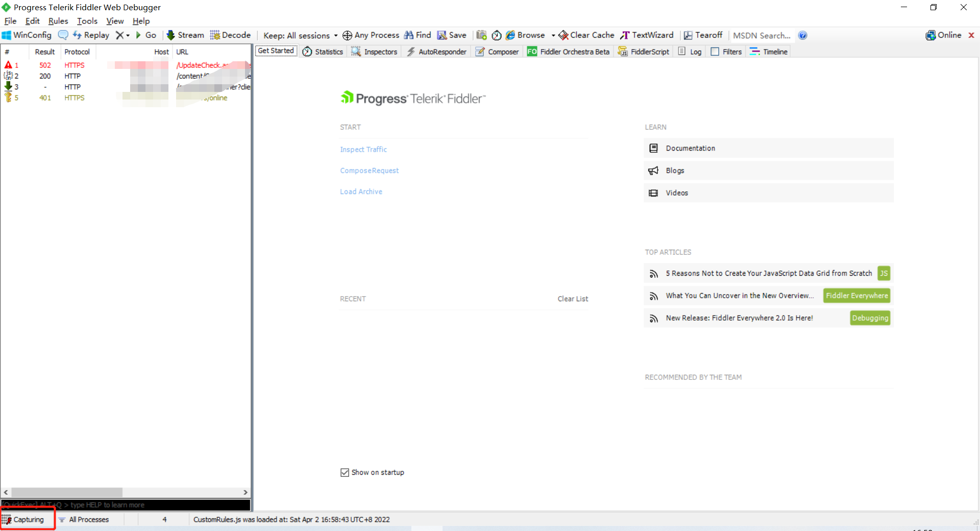Clear Cache from the toolbar
This screenshot has width=980, height=531.
click(x=586, y=35)
